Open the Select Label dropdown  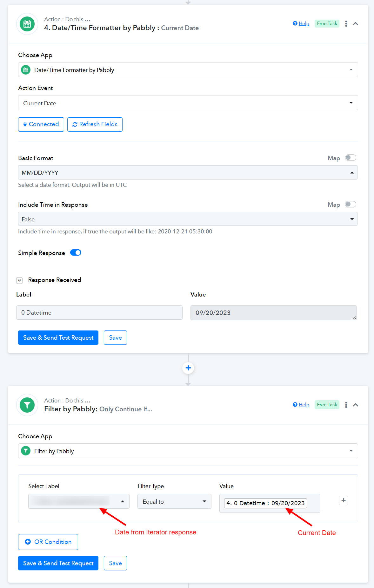coord(79,501)
